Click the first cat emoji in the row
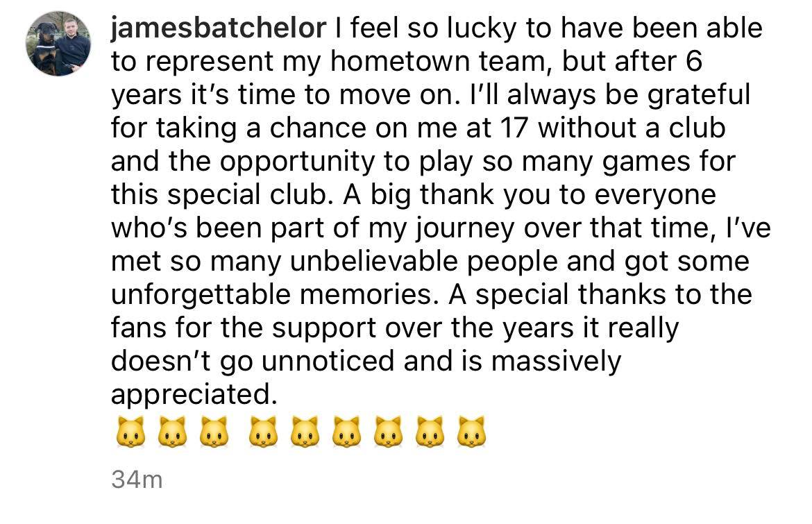Image resolution: width=812 pixels, height=524 pixels. [130, 432]
